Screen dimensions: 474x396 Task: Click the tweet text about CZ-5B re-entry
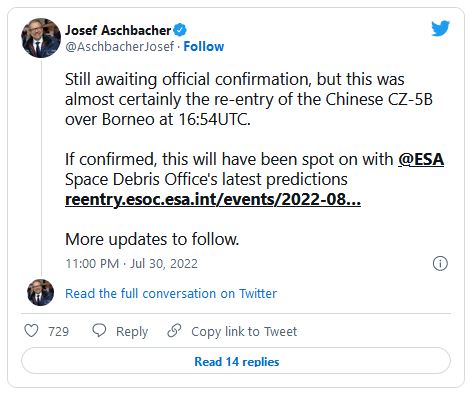pyautogui.click(x=249, y=99)
